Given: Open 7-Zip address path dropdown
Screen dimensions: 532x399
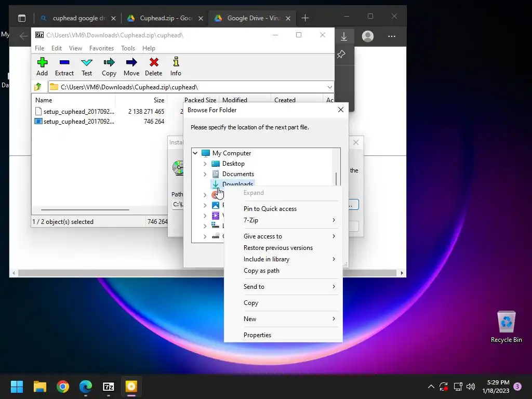Looking at the screenshot, I should (329, 87).
